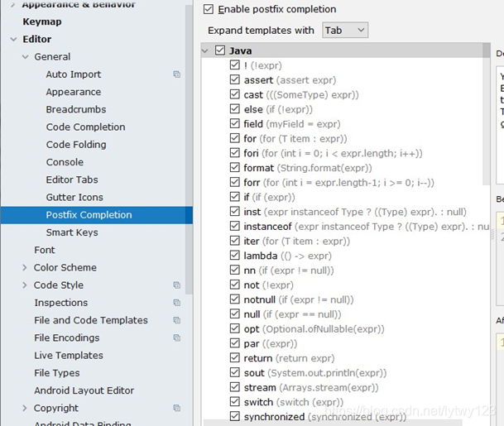
Task: Click the project-level icon next to Copyright
Action: [x=177, y=408]
